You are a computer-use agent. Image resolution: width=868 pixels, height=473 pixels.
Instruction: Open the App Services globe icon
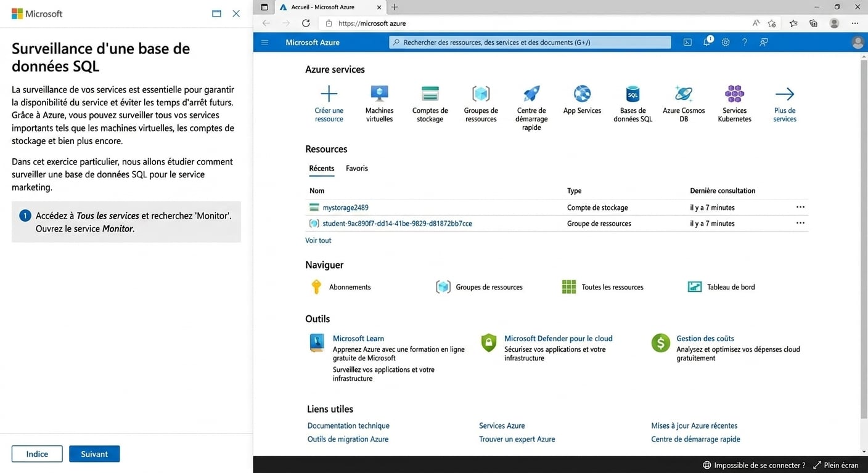pos(582,94)
